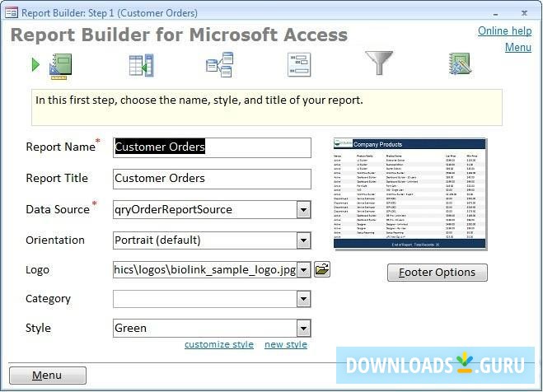Expand the Data Source dropdown
543x392 pixels.
point(303,210)
